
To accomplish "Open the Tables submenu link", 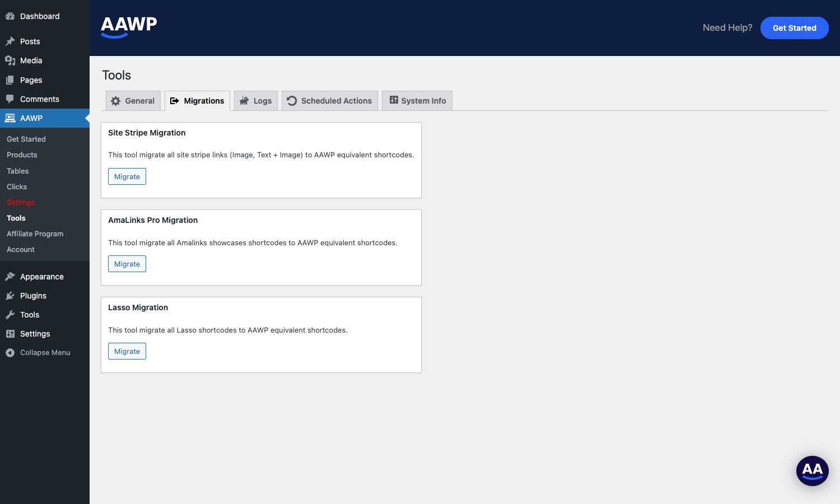I will pos(18,171).
